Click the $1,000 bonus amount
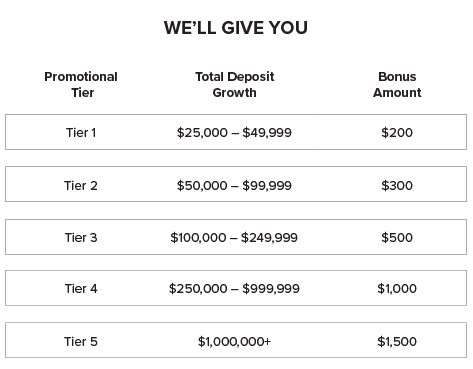The width and height of the screenshot is (473, 369). pos(397,289)
